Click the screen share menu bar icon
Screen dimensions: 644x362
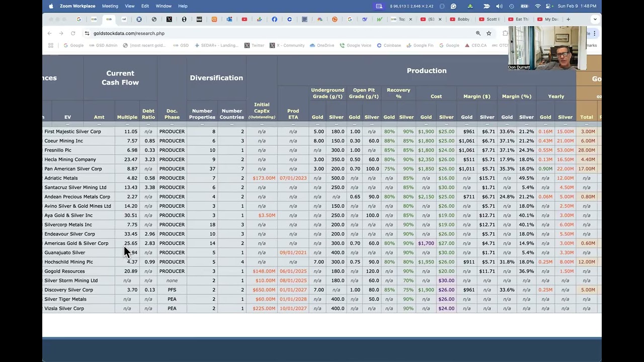tap(379, 6)
